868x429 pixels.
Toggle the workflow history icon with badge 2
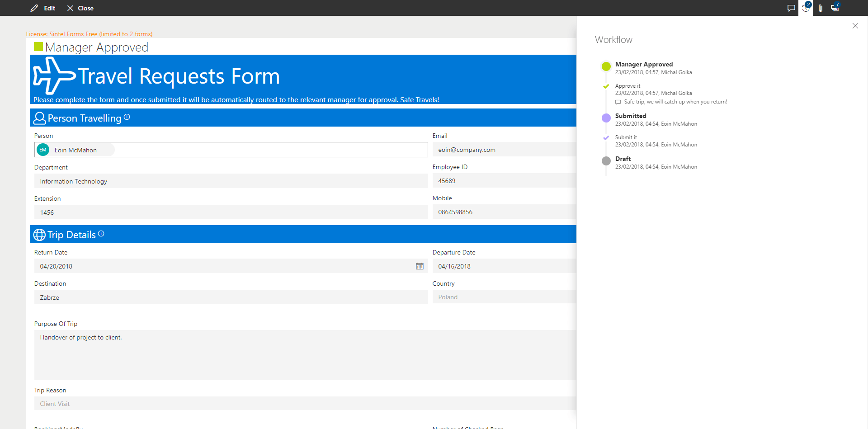(x=806, y=8)
